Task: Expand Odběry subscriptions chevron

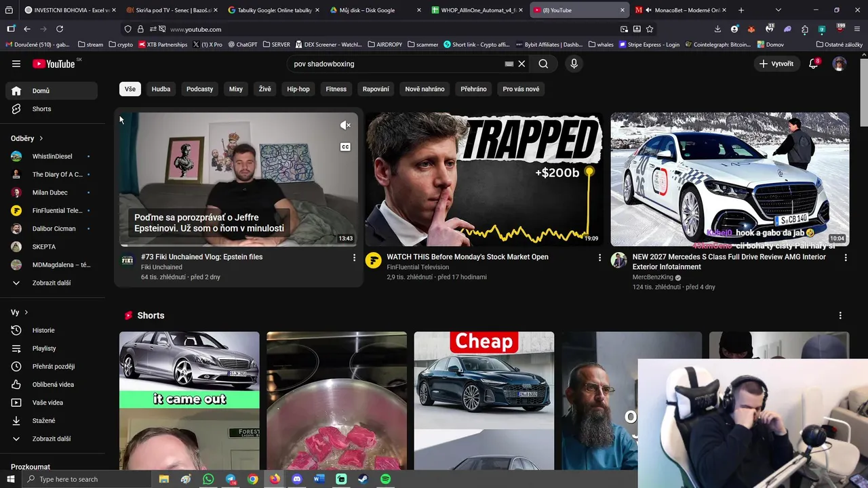Action: click(41, 138)
